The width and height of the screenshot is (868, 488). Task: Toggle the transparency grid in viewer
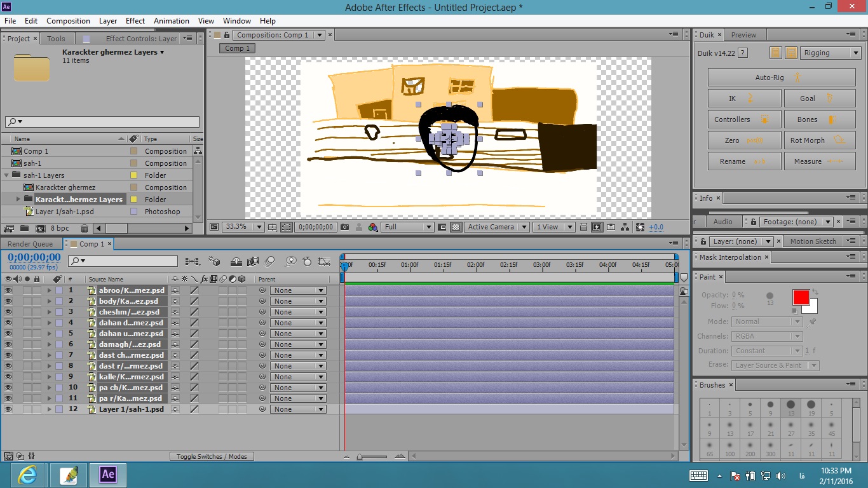[456, 227]
